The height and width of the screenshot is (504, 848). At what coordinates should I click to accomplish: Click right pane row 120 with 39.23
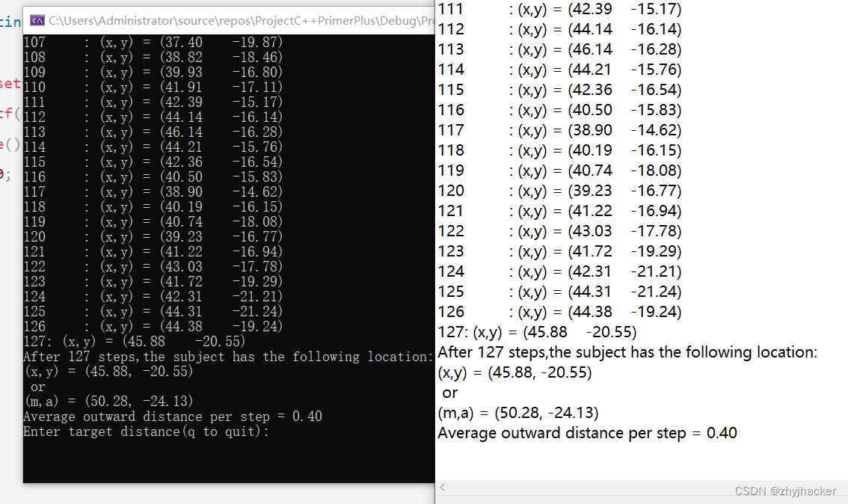point(560,191)
